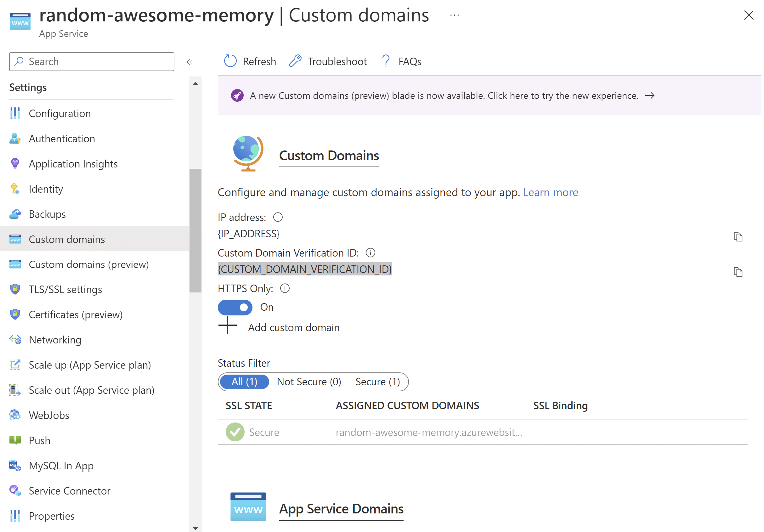The width and height of the screenshot is (764, 532).
Task: Collapse the sidebar with the double chevron
Action: 190,62
